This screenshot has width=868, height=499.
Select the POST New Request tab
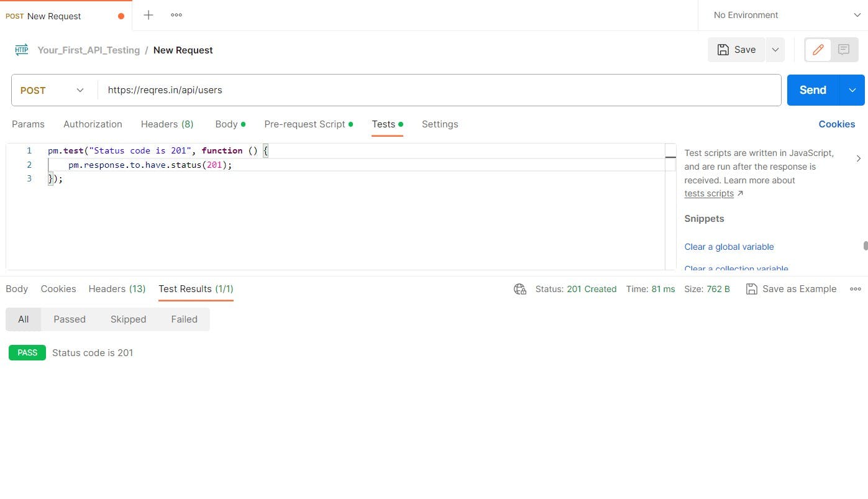[65, 16]
